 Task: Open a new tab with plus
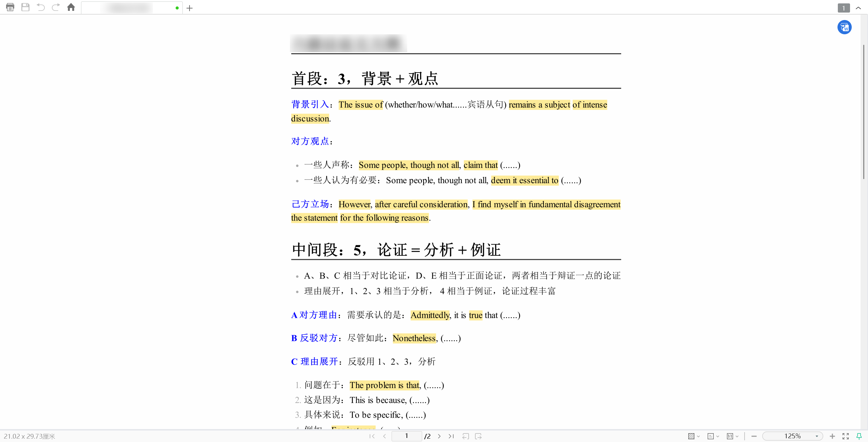pos(190,8)
